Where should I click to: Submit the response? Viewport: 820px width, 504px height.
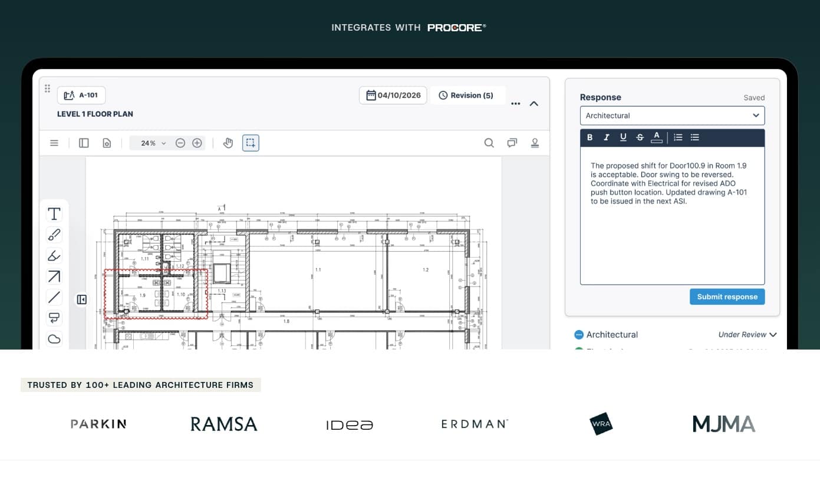tap(727, 297)
